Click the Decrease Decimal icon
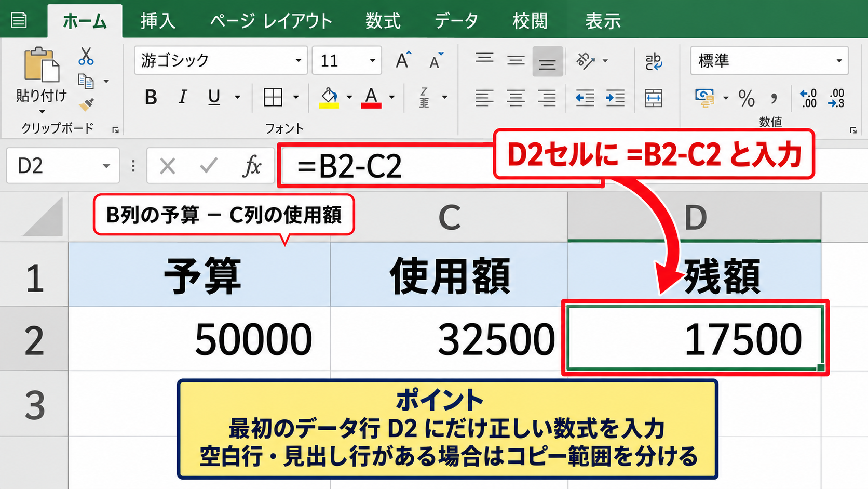This screenshot has width=868, height=489. tap(836, 98)
